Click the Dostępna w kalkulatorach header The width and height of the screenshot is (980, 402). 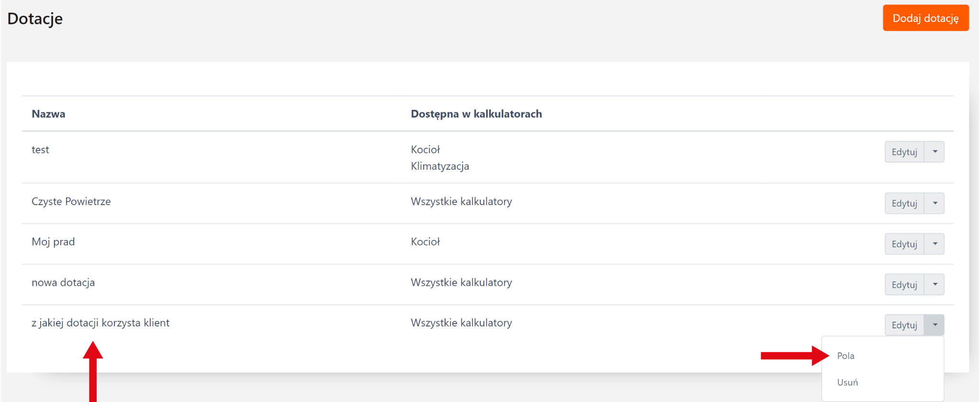(476, 114)
